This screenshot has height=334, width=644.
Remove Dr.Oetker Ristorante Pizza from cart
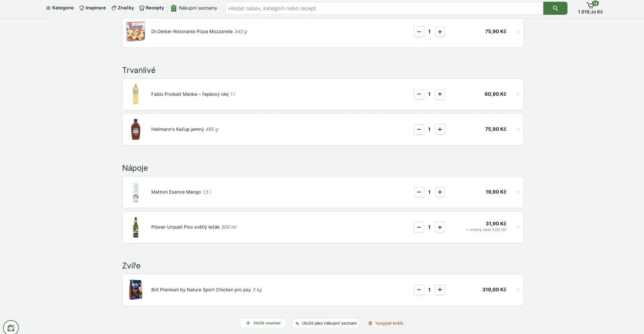point(518,32)
